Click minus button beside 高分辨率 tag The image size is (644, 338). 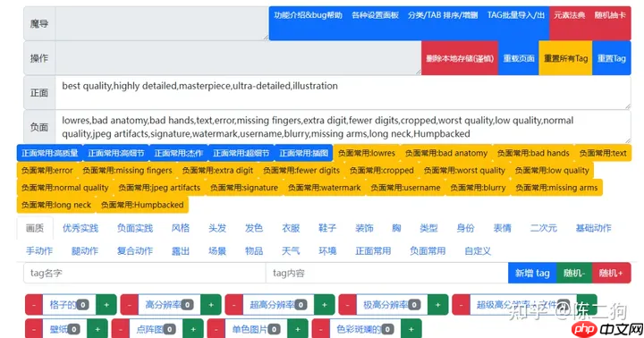[x=130, y=305]
